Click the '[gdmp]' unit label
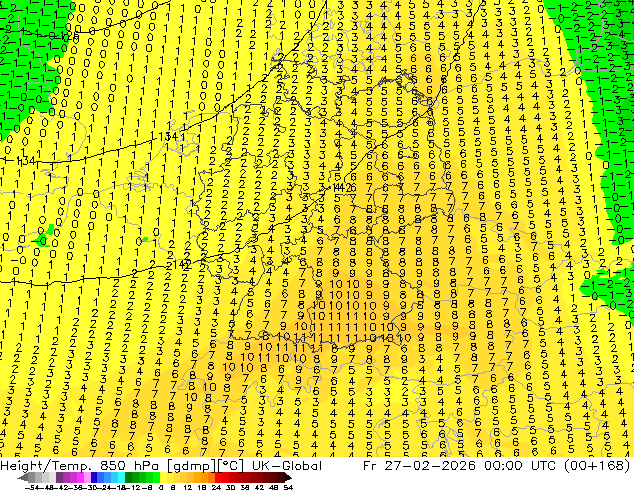Image resolution: width=634 pixels, height=490 pixels. (x=192, y=466)
